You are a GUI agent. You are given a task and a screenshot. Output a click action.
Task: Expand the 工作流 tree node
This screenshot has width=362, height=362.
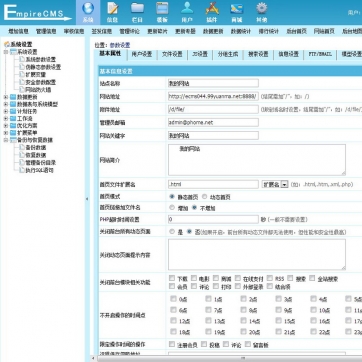tap(6, 119)
